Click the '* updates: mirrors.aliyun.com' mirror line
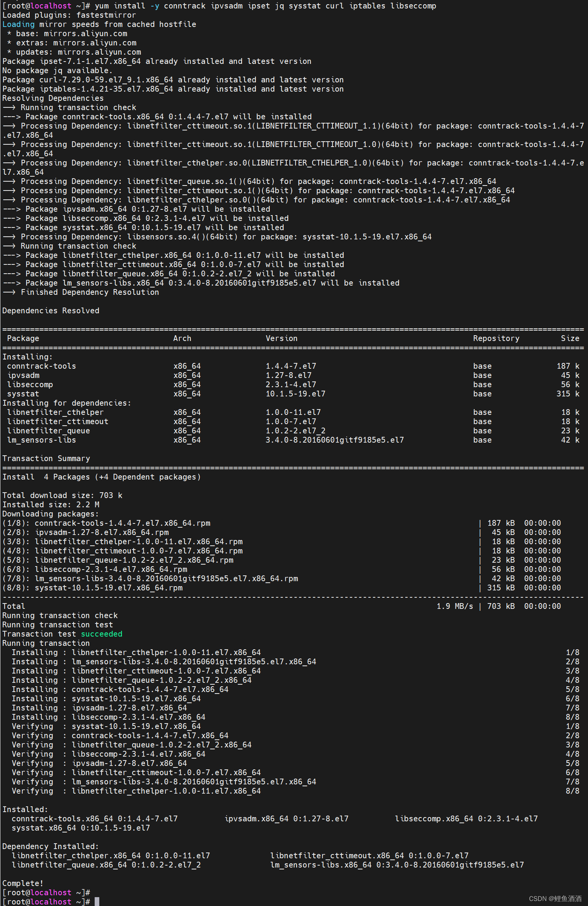 pyautogui.click(x=74, y=52)
